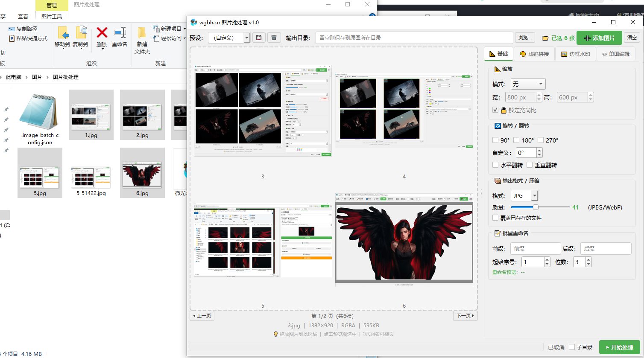Toggle the subdirectory (子目录) checkbox
The width and height of the screenshot is (644, 358).
(x=572, y=347)
